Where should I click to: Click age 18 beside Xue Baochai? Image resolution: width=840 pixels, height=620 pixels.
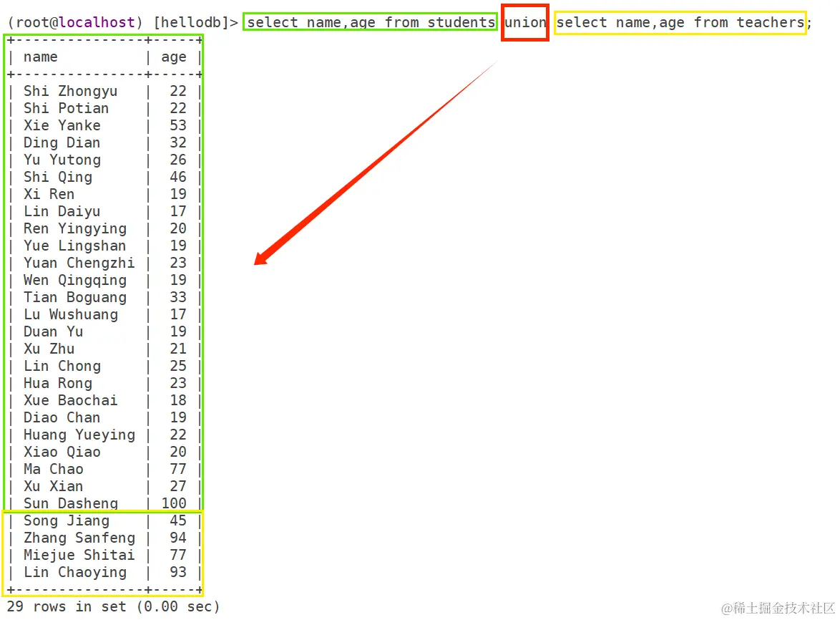[178, 400]
